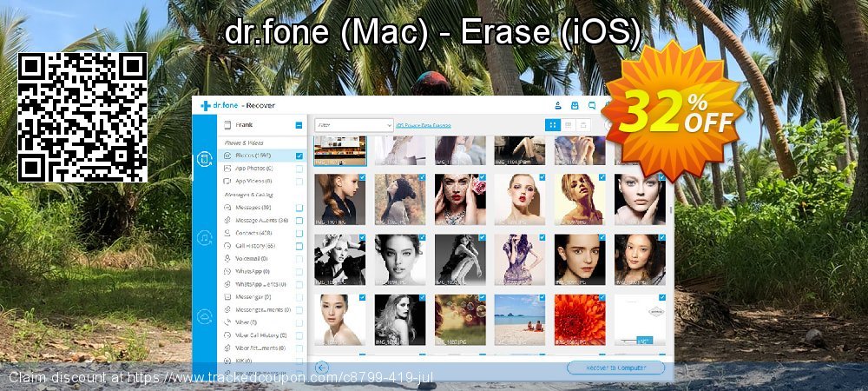The height and width of the screenshot is (391, 868).
Task: Check the Message Attachments checkbox
Action: [x=299, y=221]
